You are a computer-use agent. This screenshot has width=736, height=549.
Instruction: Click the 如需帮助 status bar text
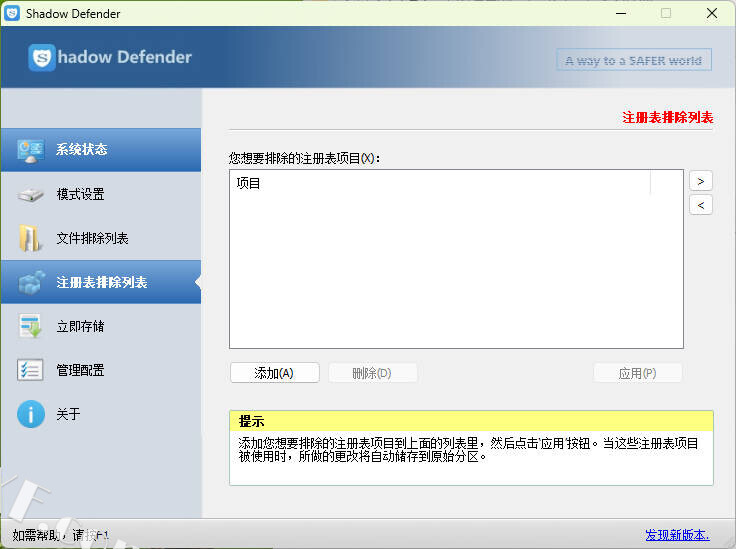61,535
